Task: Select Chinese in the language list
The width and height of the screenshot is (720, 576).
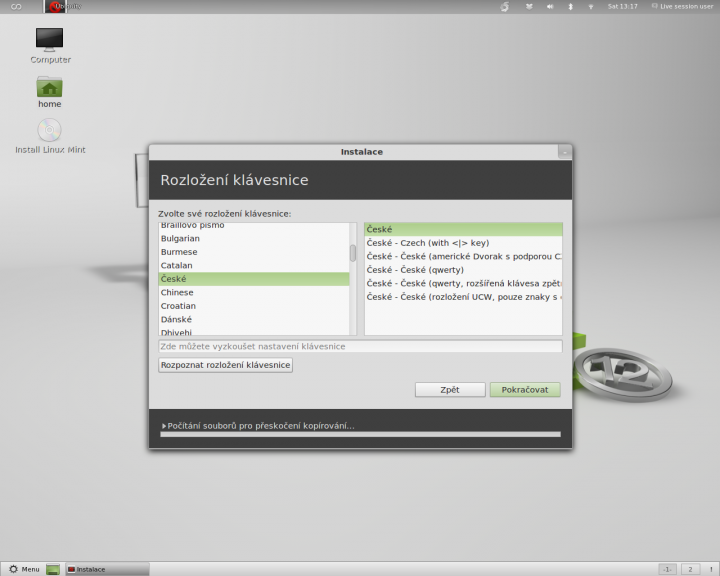Action: pos(253,292)
